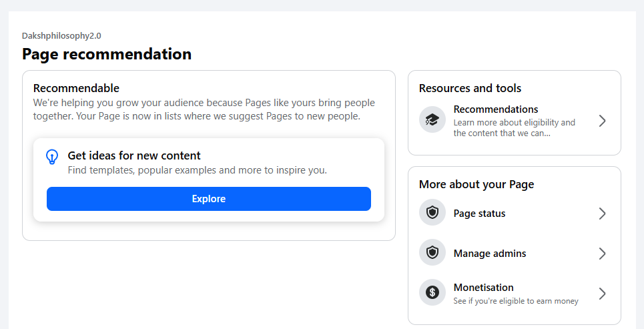644x329 pixels.
Task: Click the dollar coin Monetisation icon
Action: tap(432, 292)
